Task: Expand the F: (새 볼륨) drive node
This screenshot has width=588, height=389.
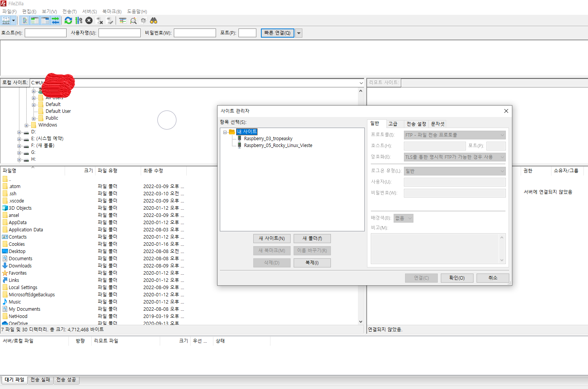Action: coord(19,146)
